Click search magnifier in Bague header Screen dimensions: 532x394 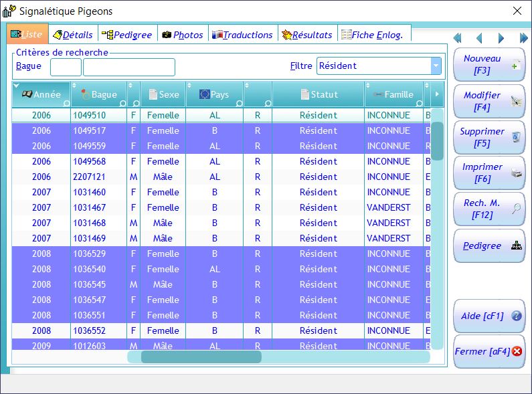[x=123, y=103]
